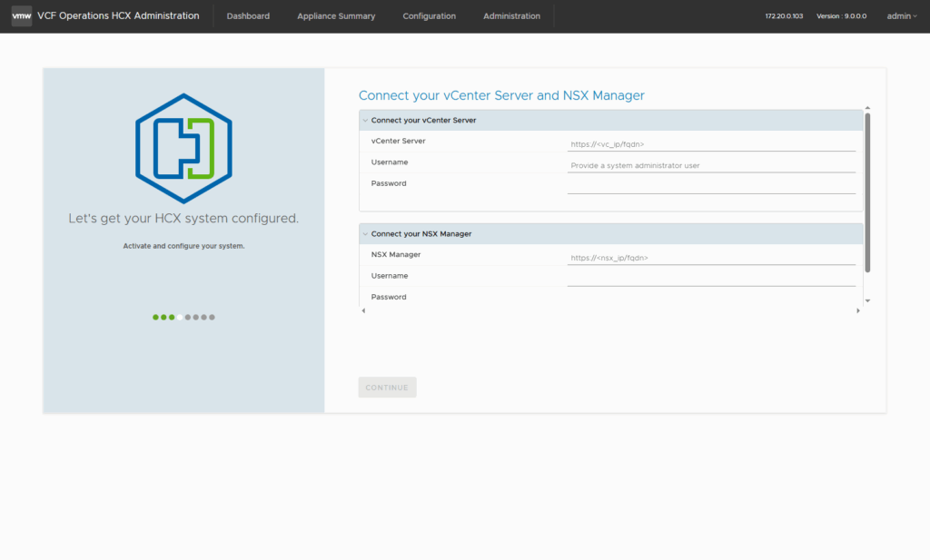Open the admin user dropdown
Screen dimensions: 930x560
[x=901, y=16]
